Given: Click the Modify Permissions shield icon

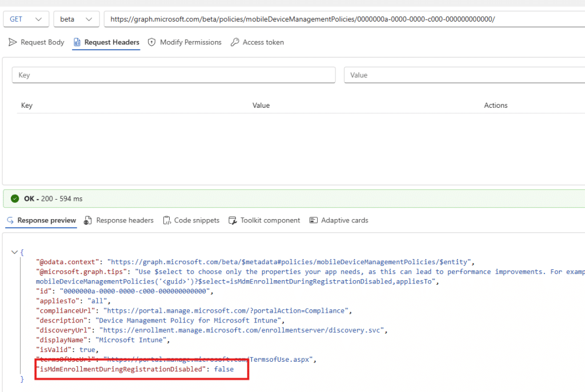Looking at the screenshot, I should tap(151, 42).
